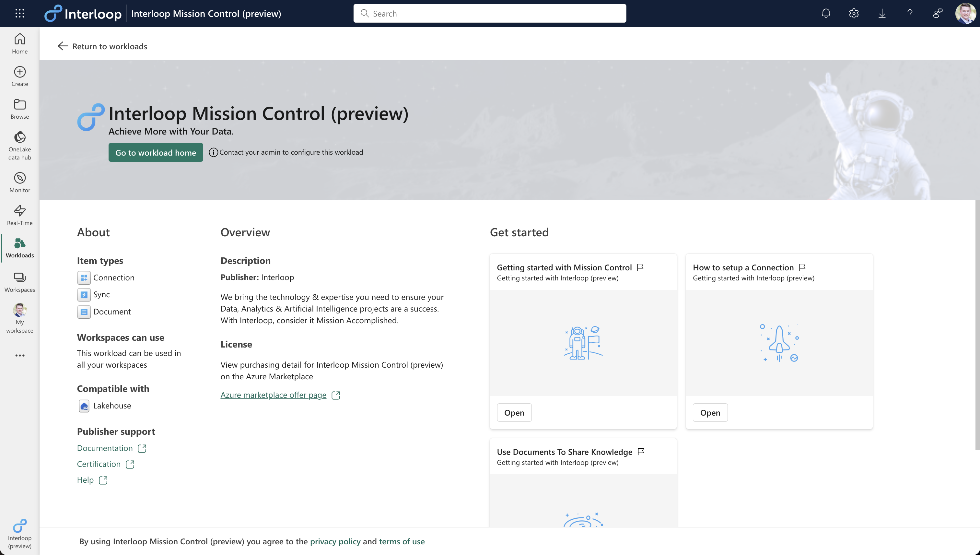Open My workspace in sidebar
The image size is (980, 555).
tap(19, 318)
